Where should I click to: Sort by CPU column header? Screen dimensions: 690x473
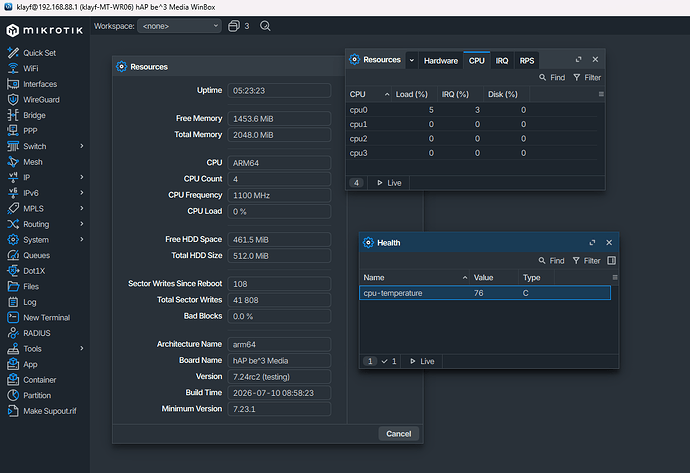[369, 94]
